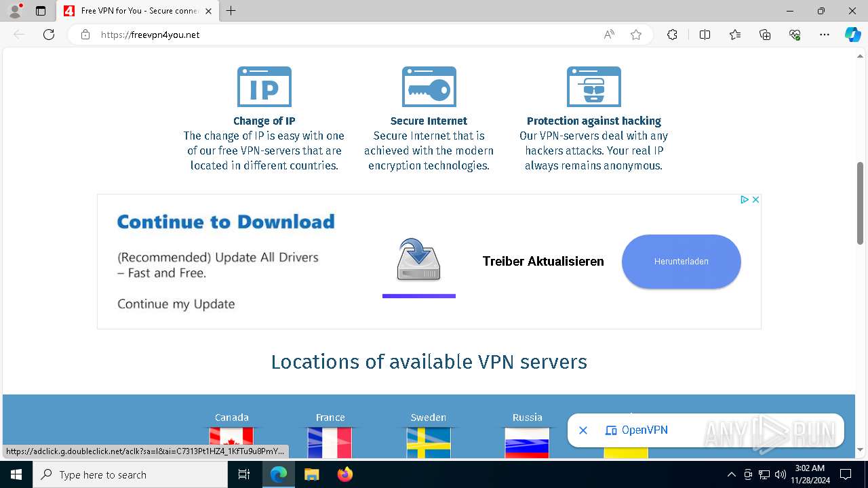868x488 pixels.
Task: Open File Explorer from taskbar
Action: tap(311, 474)
